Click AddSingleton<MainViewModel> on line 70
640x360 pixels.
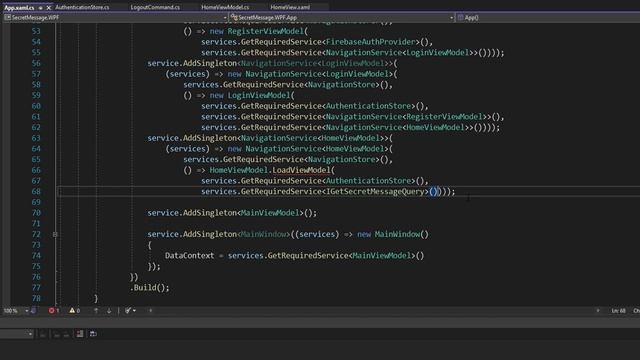pos(243,213)
